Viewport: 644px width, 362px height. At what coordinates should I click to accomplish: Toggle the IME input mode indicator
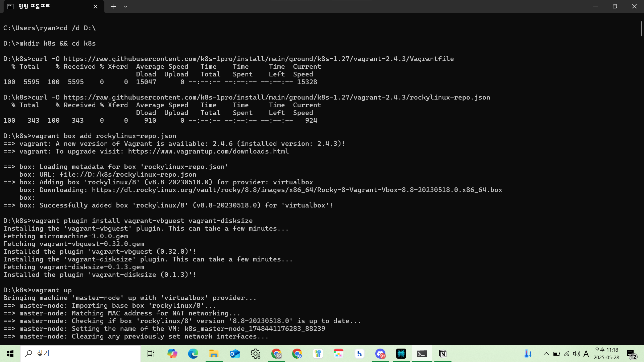coord(586,354)
